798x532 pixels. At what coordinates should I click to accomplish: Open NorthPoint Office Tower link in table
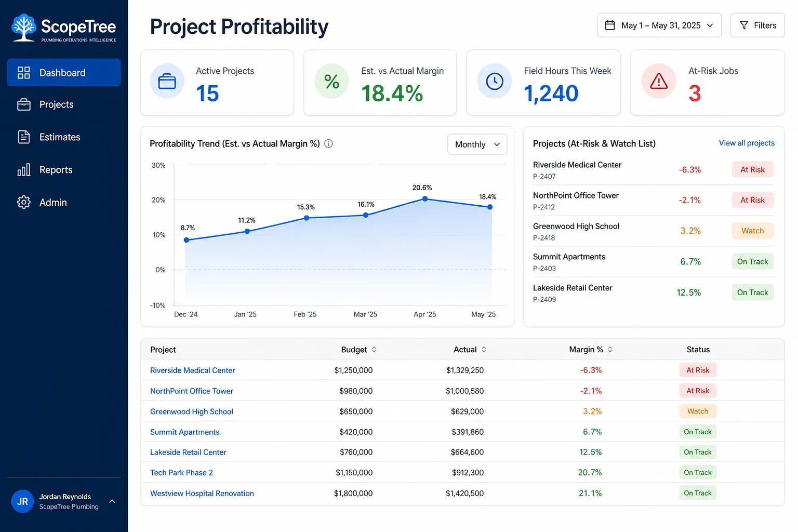coord(191,391)
